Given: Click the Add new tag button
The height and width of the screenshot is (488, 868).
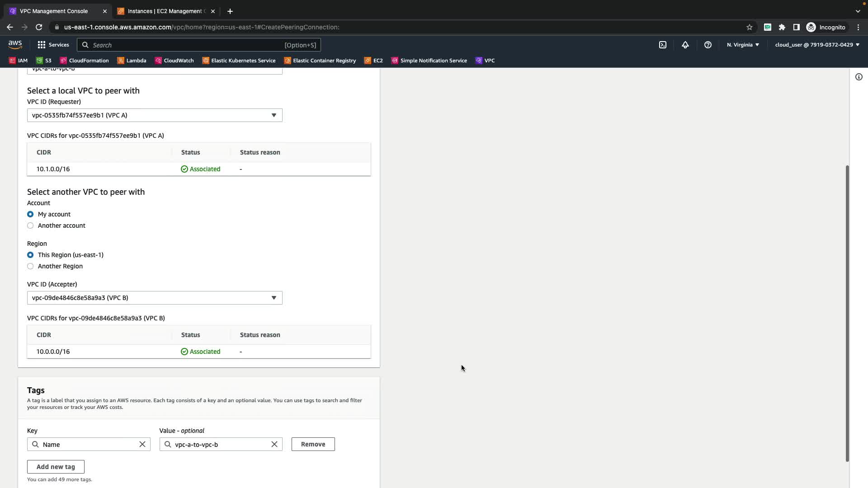Looking at the screenshot, I should [x=56, y=467].
